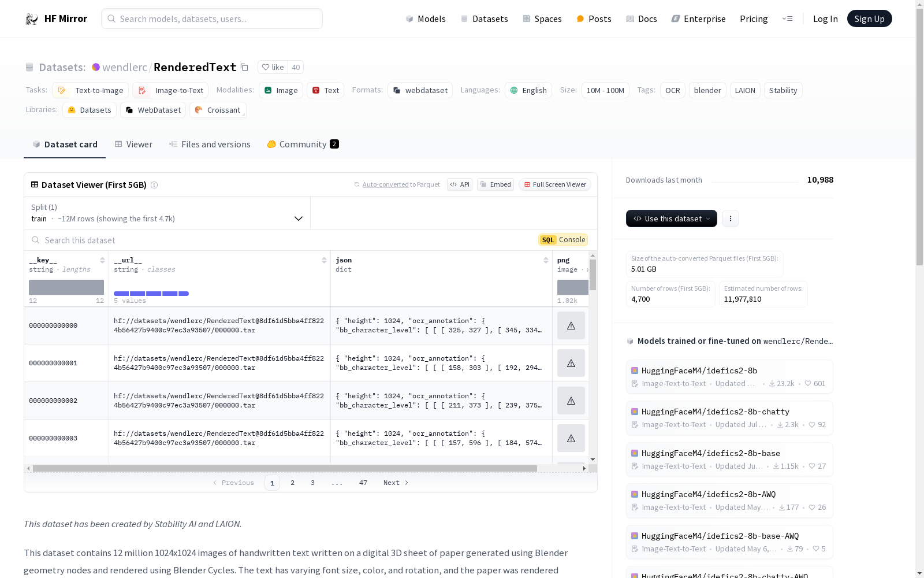The height and width of the screenshot is (578, 924).
Task: Go to the Pricing page
Action: [x=754, y=18]
